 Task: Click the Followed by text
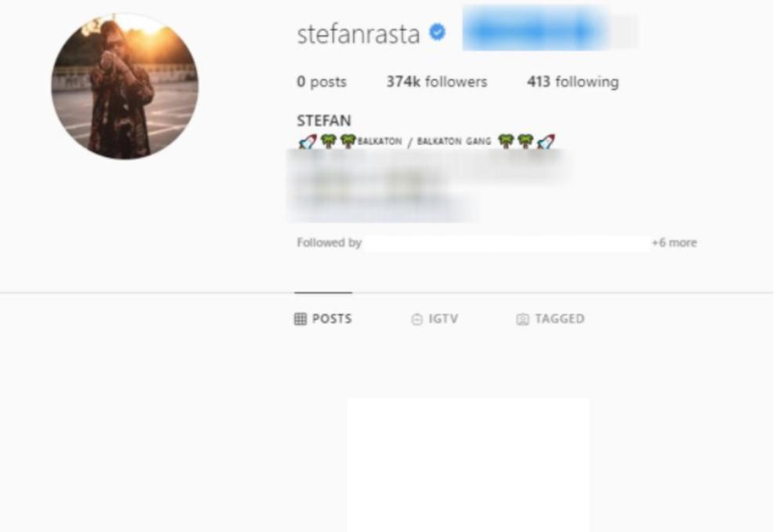tap(329, 243)
